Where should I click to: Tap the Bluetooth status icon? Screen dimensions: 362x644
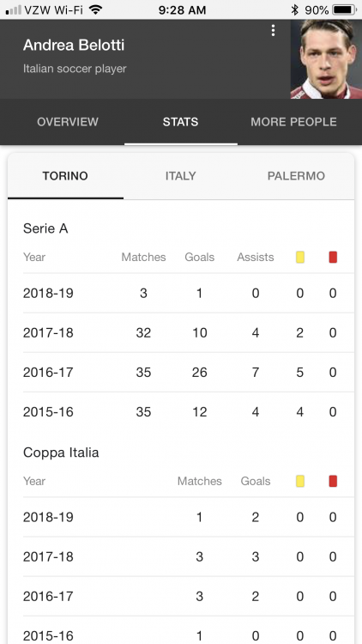pyautogui.click(x=294, y=9)
